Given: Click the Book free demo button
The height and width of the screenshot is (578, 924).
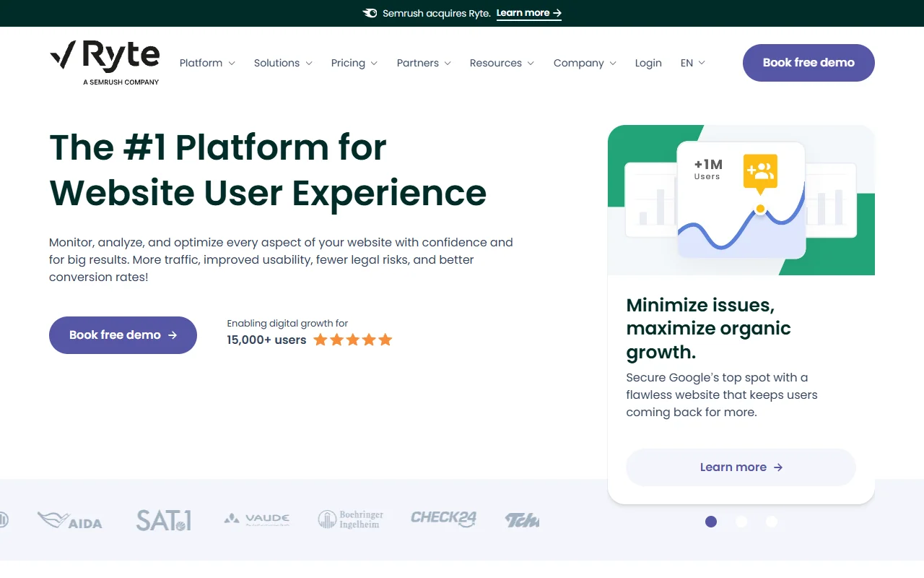Looking at the screenshot, I should click(x=808, y=63).
